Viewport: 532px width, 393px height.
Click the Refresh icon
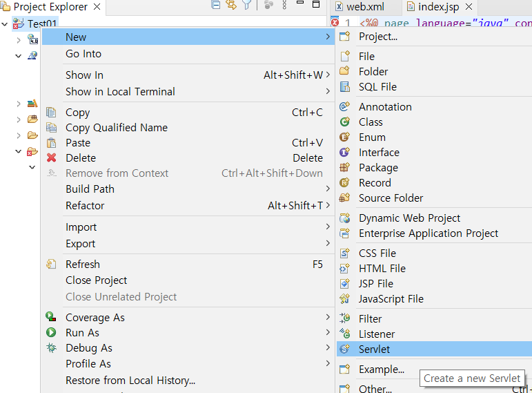51,264
